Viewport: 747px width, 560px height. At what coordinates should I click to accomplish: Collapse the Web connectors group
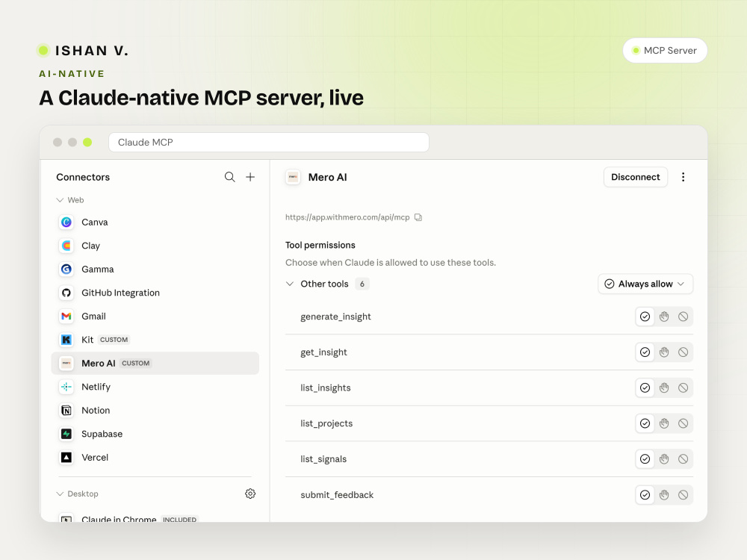tap(60, 200)
